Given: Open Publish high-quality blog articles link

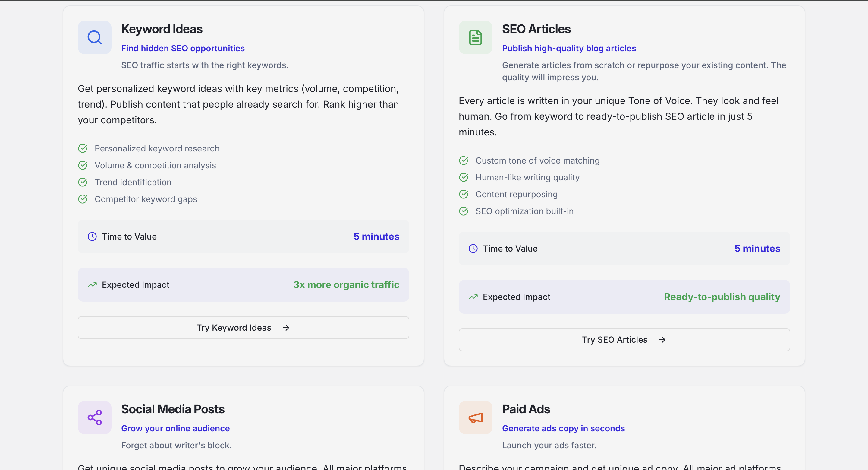Looking at the screenshot, I should point(569,49).
